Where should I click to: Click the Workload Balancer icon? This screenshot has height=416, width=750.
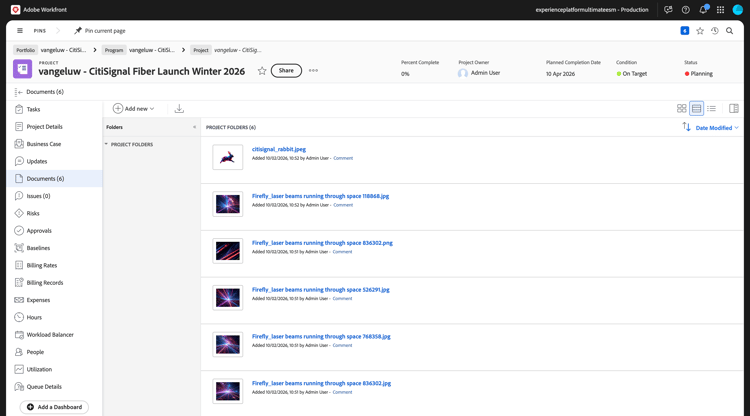19,335
